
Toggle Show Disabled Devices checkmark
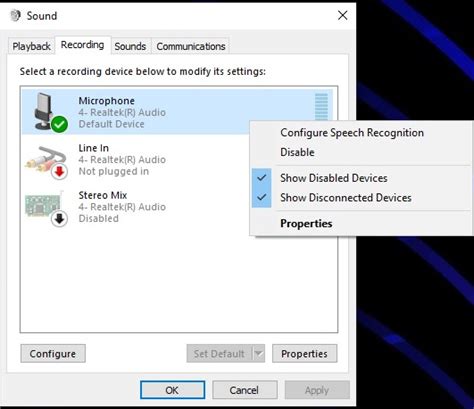[x=262, y=178]
